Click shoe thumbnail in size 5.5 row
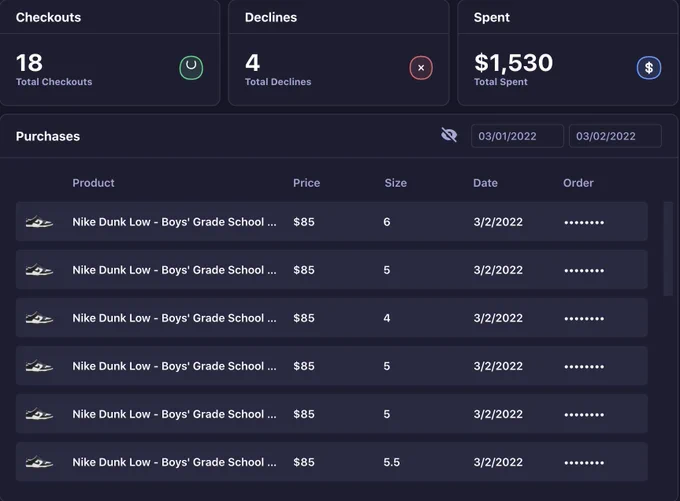 coord(39,462)
